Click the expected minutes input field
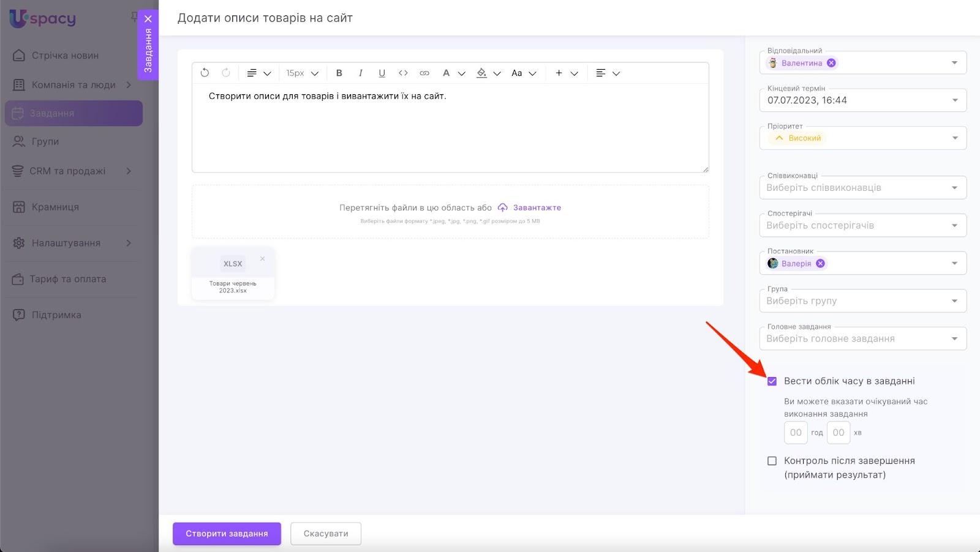This screenshot has width=980, height=552. (839, 433)
